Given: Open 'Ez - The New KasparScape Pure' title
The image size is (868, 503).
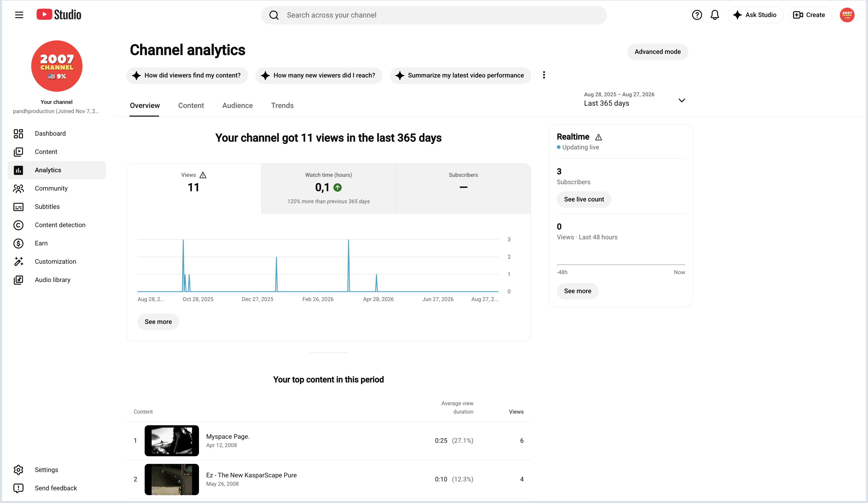Looking at the screenshot, I should pyautogui.click(x=252, y=475).
